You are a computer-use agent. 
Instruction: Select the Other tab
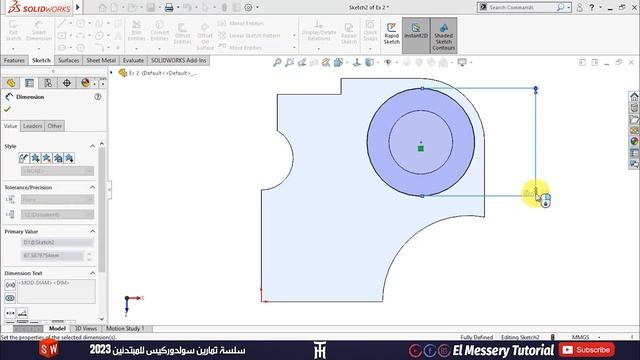(x=54, y=126)
